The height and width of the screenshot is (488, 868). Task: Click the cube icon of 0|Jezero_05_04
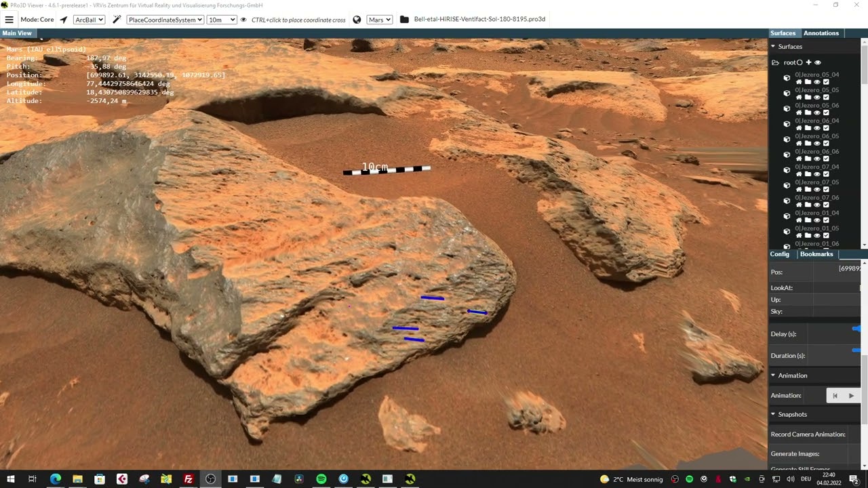pyautogui.click(x=787, y=78)
